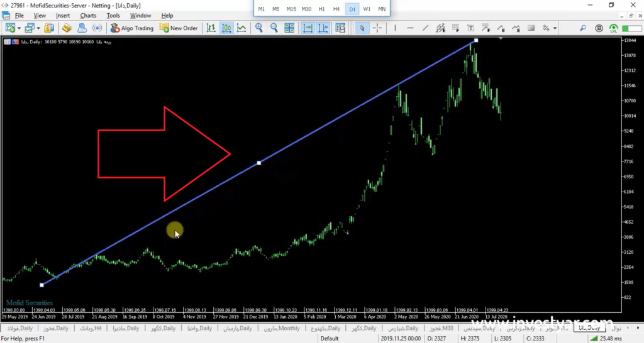Open the profiles dropdown arrow
The height and width of the screenshot is (343, 644).
pyautogui.click(x=38, y=28)
